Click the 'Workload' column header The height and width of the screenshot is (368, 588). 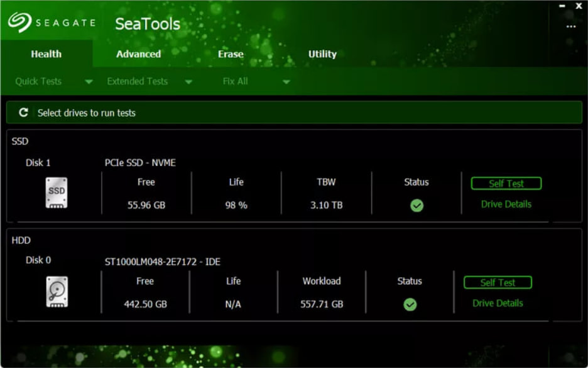pos(322,281)
